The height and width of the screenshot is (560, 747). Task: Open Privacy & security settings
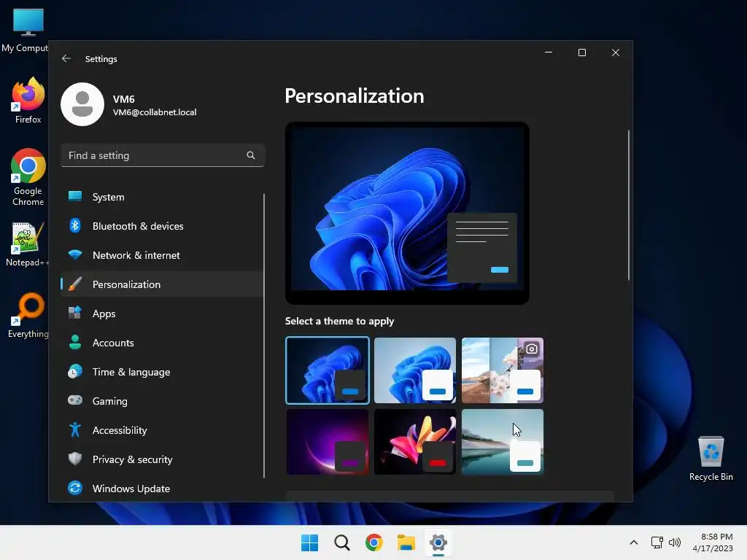coord(162,459)
